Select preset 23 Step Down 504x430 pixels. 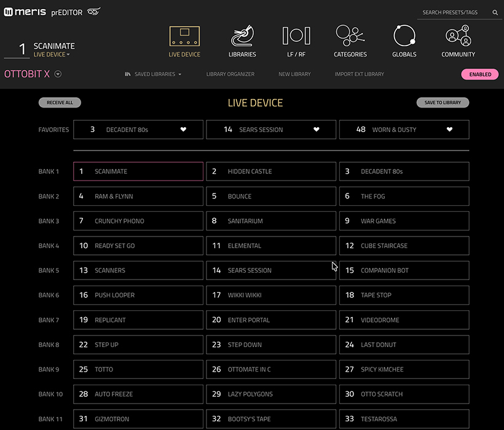(271, 345)
